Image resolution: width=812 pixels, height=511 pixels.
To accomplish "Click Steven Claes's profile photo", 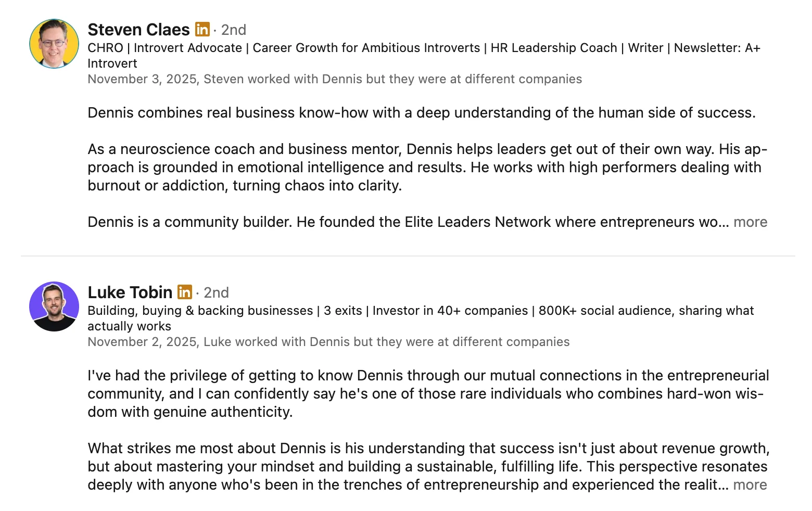I will [x=54, y=44].
